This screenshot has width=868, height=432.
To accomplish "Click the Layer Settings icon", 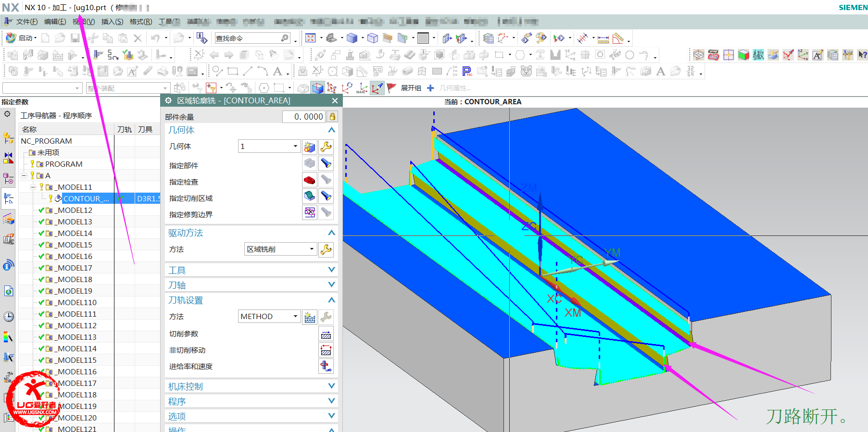I will pos(489,38).
